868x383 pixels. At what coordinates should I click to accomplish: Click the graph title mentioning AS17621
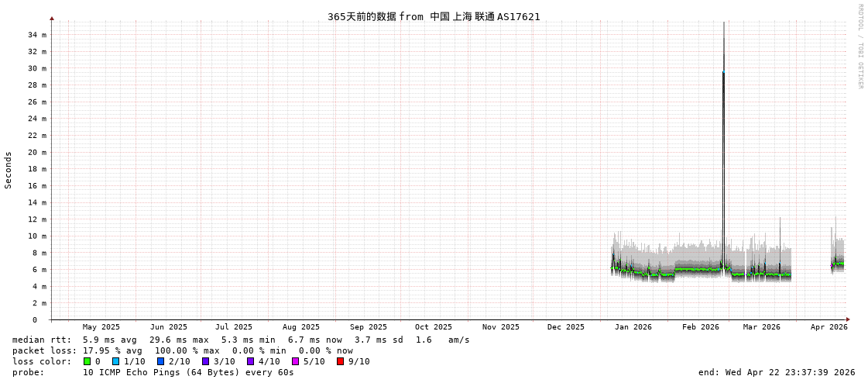(x=434, y=16)
